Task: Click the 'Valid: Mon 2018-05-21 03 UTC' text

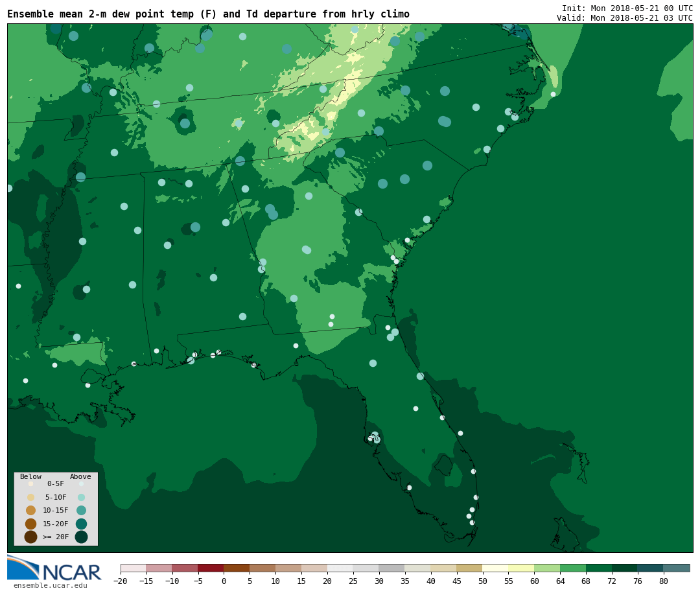Action: click(625, 18)
